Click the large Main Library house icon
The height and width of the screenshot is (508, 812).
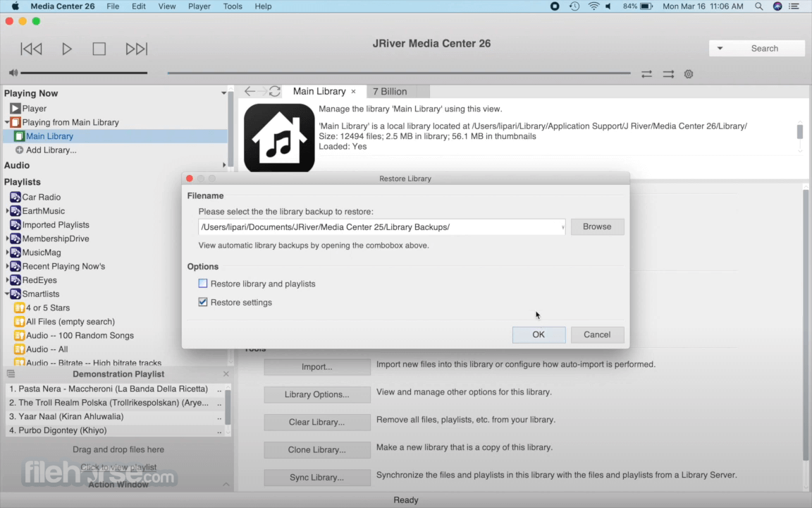(x=279, y=138)
